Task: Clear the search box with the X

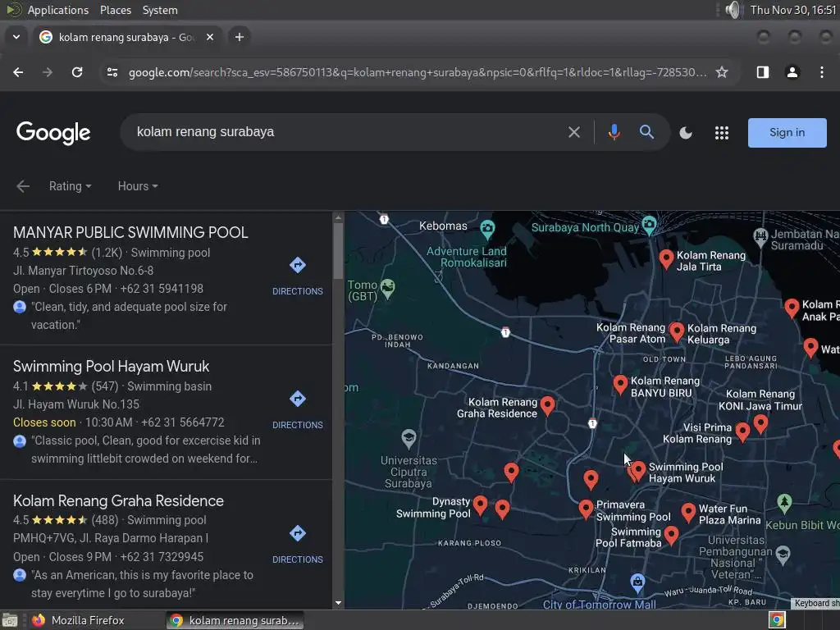Action: [573, 132]
